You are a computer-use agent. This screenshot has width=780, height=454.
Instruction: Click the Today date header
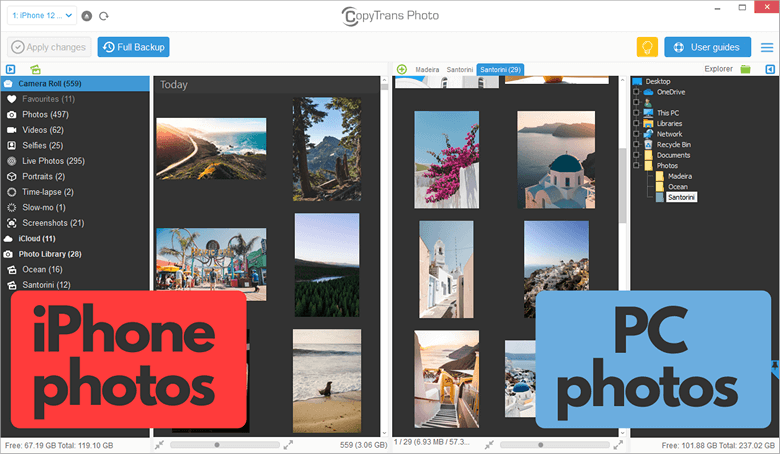pyautogui.click(x=174, y=85)
